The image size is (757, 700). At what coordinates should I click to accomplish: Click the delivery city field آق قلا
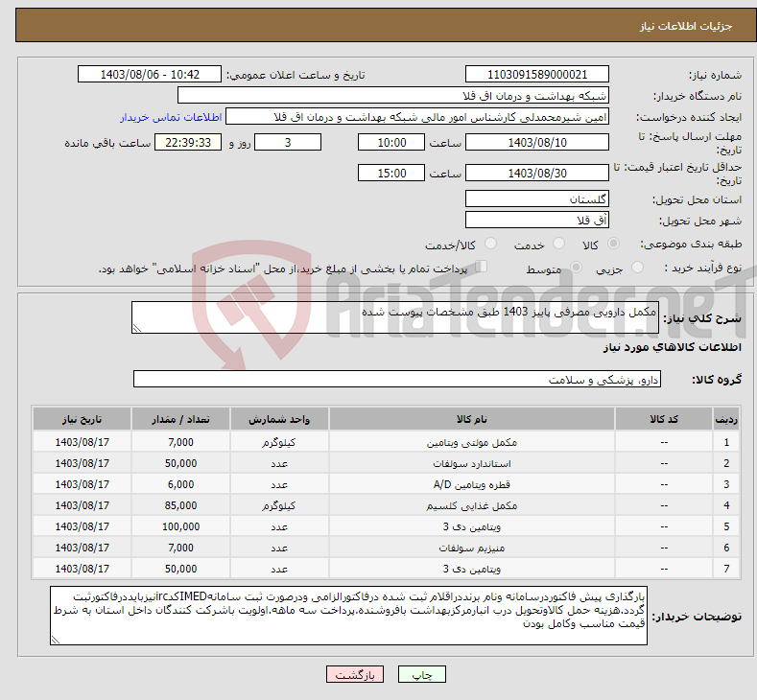pos(537,220)
